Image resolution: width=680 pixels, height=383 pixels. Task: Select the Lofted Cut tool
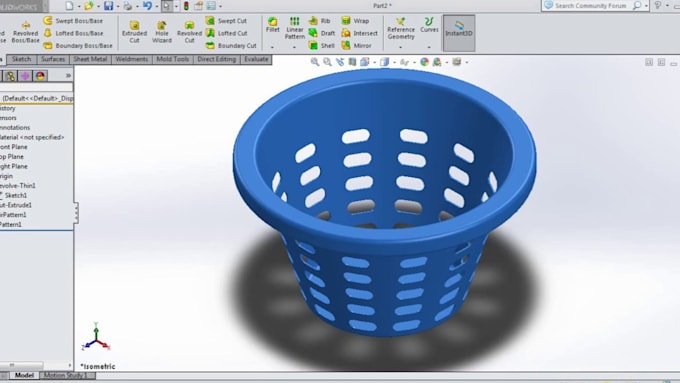[226, 33]
